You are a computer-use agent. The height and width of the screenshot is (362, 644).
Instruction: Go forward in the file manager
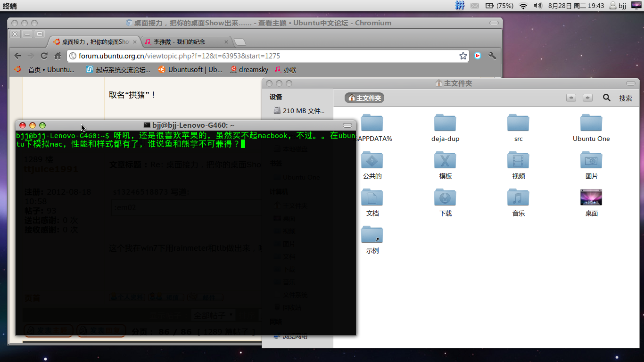click(587, 98)
